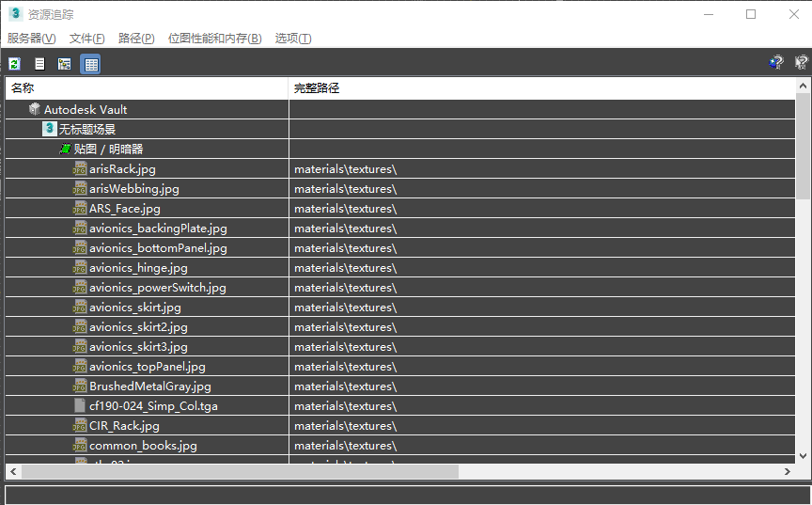812x505 pixels.
Task: Maximize the 资源追踪 window
Action: [751, 14]
